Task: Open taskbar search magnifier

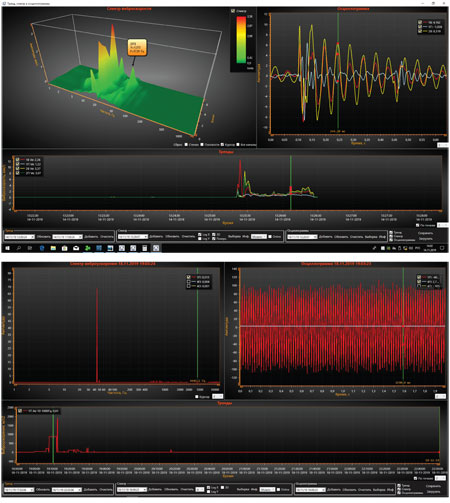Action: 19,248
